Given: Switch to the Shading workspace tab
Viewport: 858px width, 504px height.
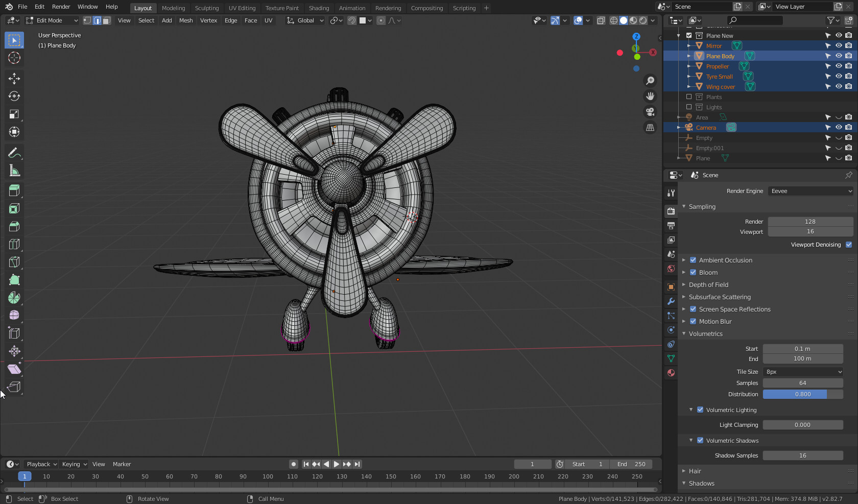Looking at the screenshot, I should pyautogui.click(x=319, y=8).
